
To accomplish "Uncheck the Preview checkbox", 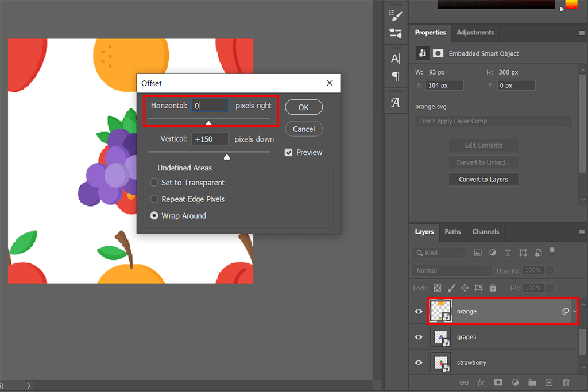I will pyautogui.click(x=288, y=153).
